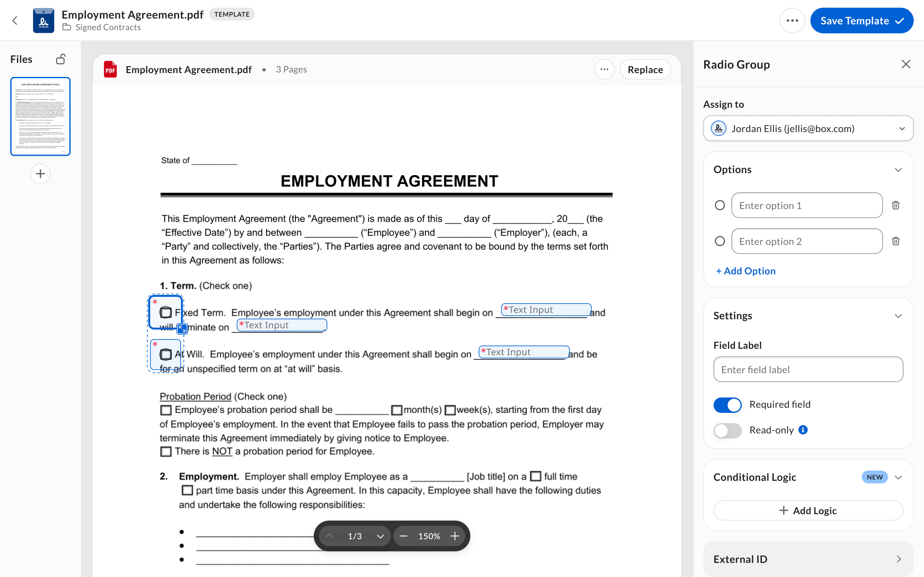Click the zoom in plus icon

tap(454, 536)
